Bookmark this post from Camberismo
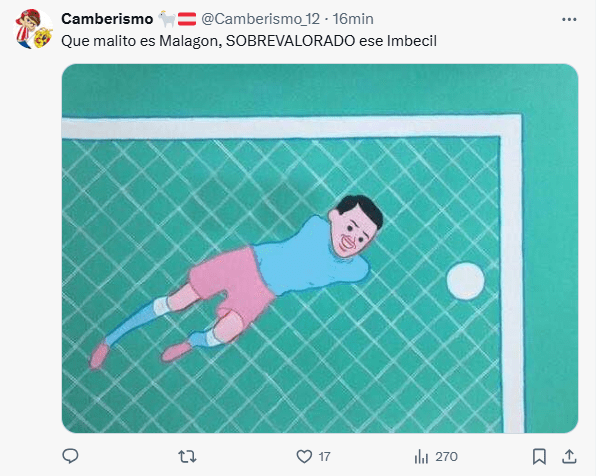The image size is (606, 476). point(539,457)
